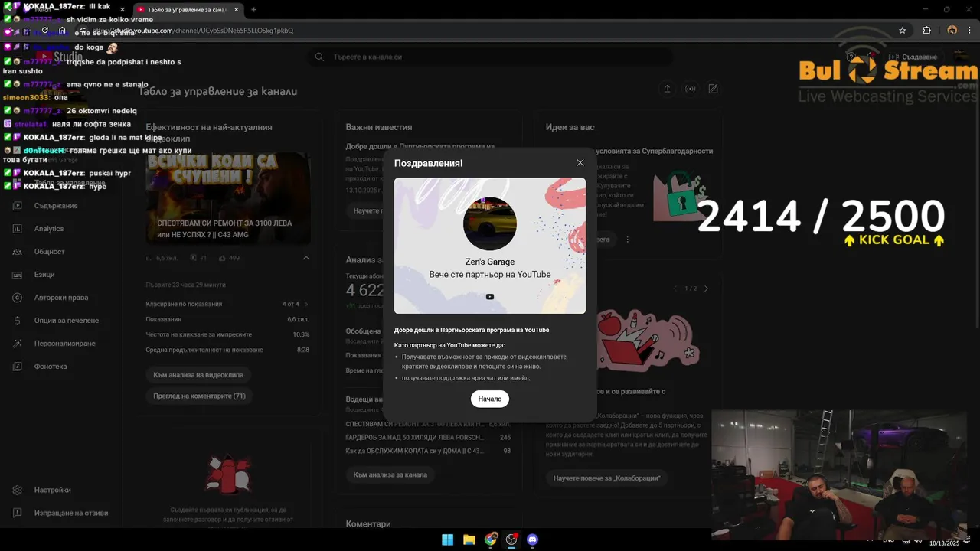Click the go live broadcast icon
The image size is (980, 551).
point(690,89)
